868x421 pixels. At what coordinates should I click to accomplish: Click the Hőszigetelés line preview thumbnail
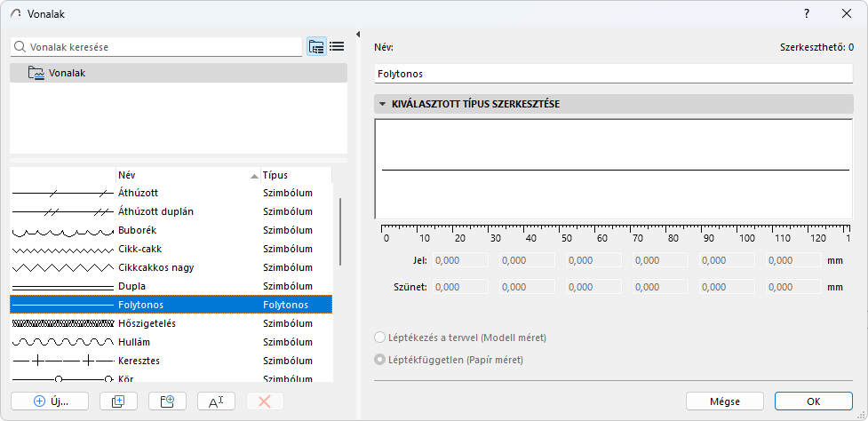click(x=62, y=323)
